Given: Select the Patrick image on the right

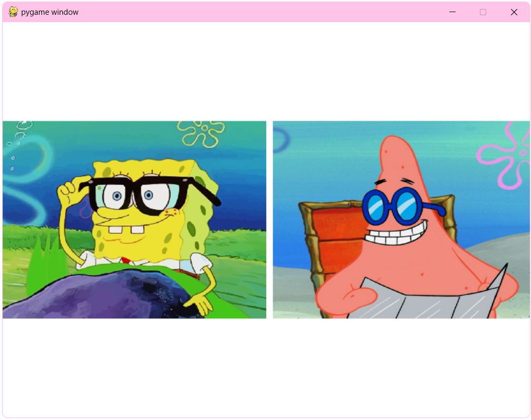Looking at the screenshot, I should click(x=401, y=220).
